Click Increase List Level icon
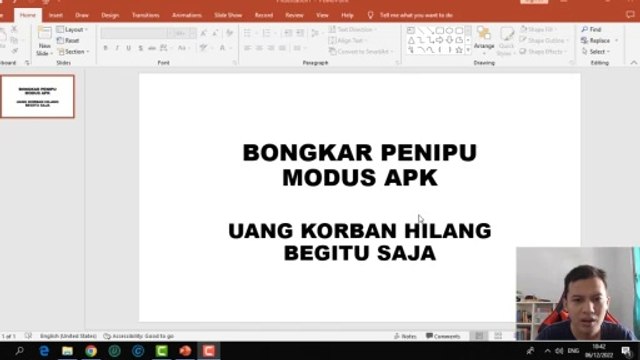The image size is (640, 360). click(x=300, y=33)
